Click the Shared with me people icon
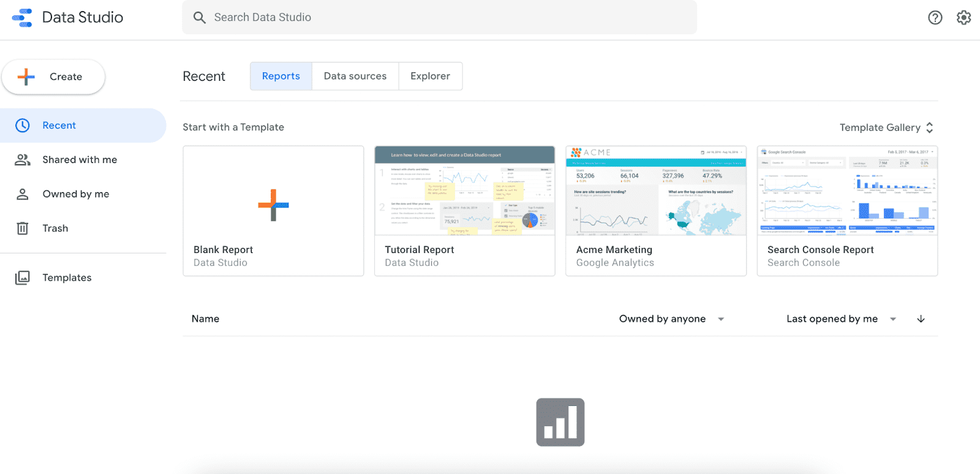This screenshot has height=474, width=980. click(x=23, y=160)
